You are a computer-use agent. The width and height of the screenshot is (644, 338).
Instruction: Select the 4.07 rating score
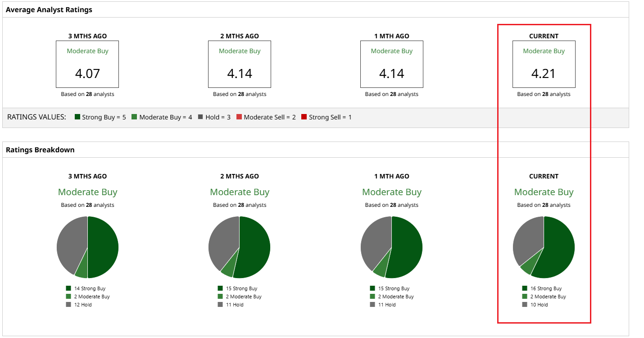tap(87, 73)
